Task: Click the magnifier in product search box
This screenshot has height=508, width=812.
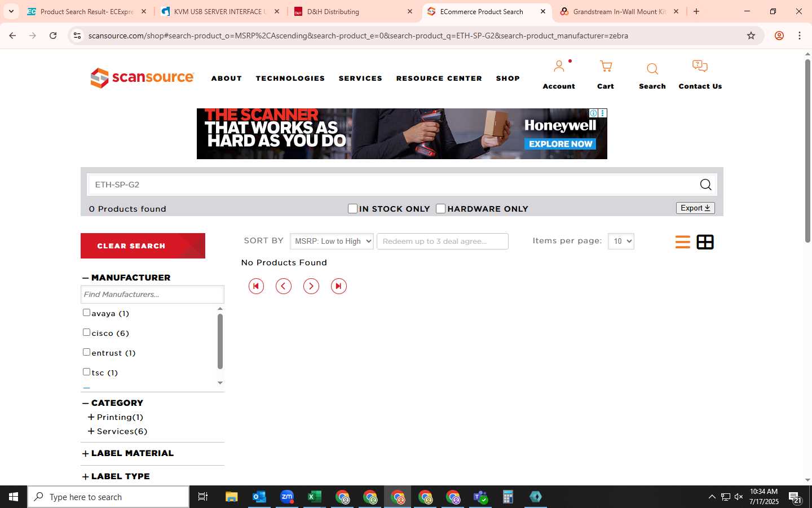Action: click(705, 185)
